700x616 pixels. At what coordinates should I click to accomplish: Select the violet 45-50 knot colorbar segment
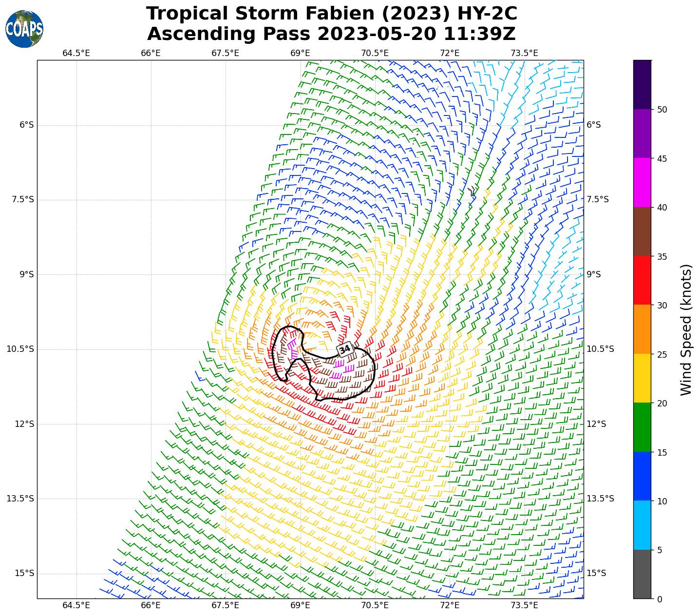[x=642, y=134]
